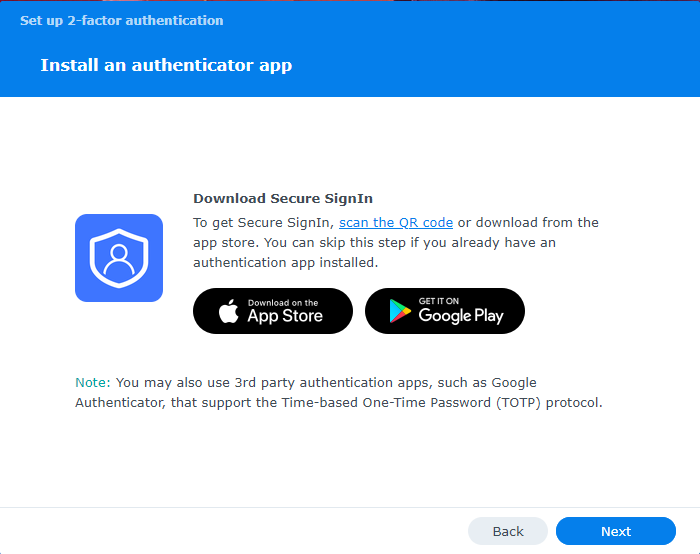Click the "authentication app installed" sentence
Viewport: 700px width, 554px height.
[x=286, y=263]
